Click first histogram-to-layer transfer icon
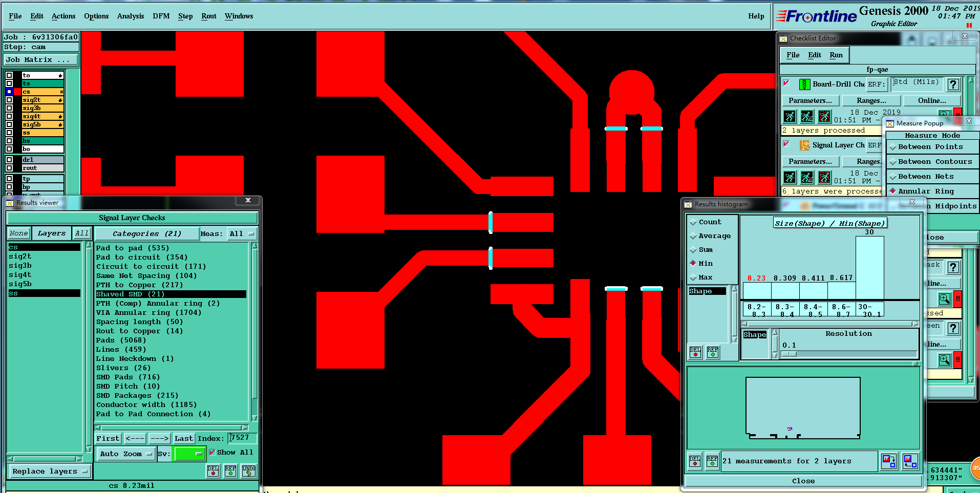This screenshot has width=980, height=493. [x=889, y=461]
